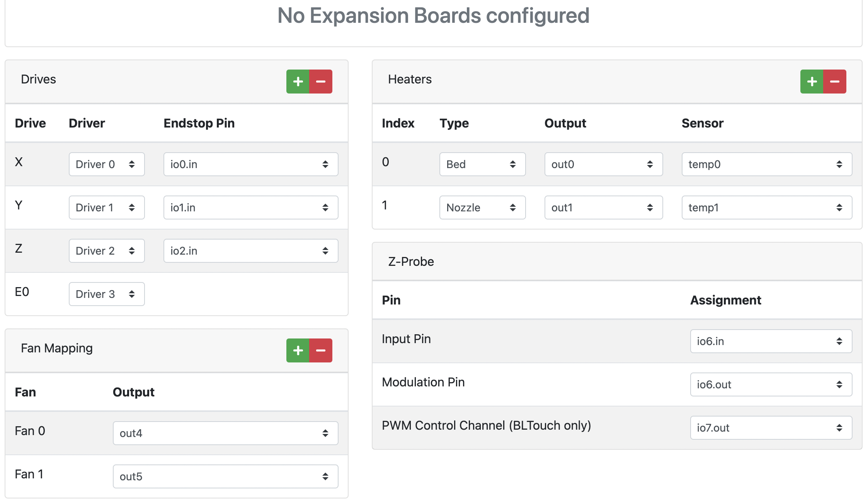Remove a fan from Fan Mapping
The image size is (868, 500).
point(321,350)
